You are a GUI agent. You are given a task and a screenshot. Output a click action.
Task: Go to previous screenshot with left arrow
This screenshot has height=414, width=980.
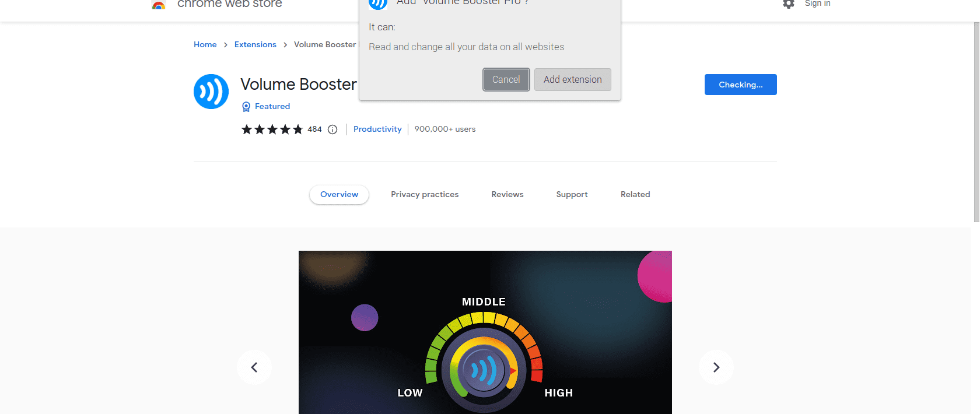[x=254, y=367]
